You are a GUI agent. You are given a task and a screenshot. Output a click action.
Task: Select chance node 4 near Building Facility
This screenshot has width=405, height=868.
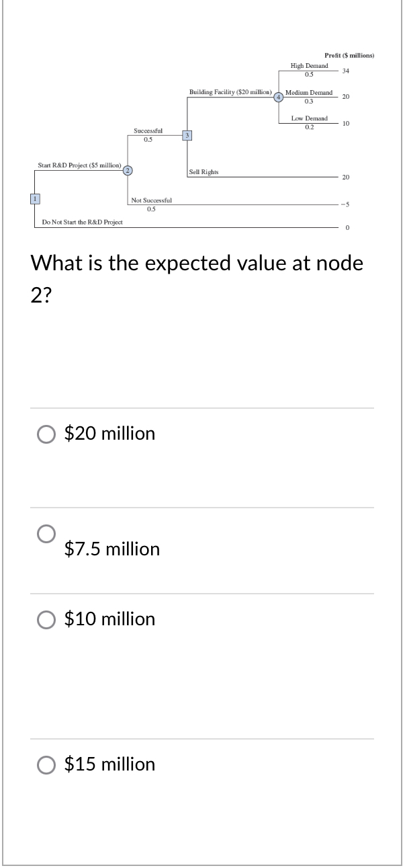pyautogui.click(x=278, y=97)
